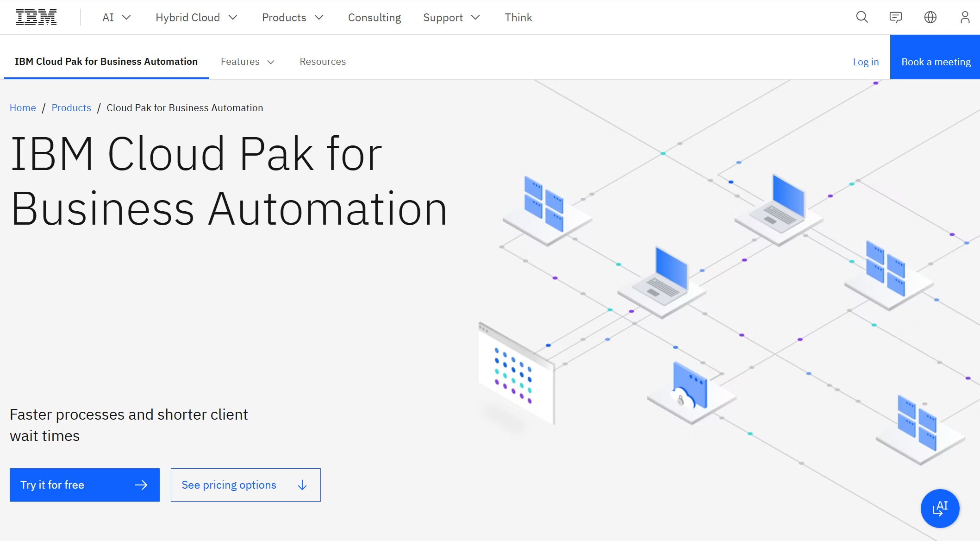This screenshot has height=541, width=980.
Task: Click the IBM logo
Action: (x=37, y=16)
